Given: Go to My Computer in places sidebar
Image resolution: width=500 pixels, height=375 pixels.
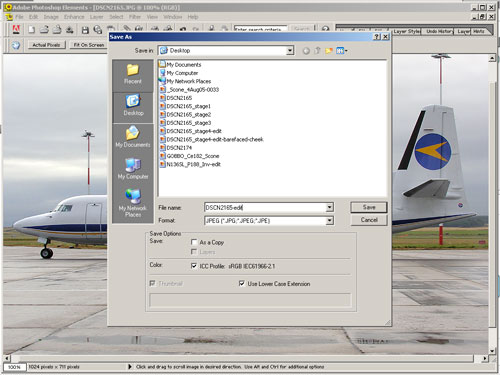Looking at the screenshot, I should click(x=133, y=169).
